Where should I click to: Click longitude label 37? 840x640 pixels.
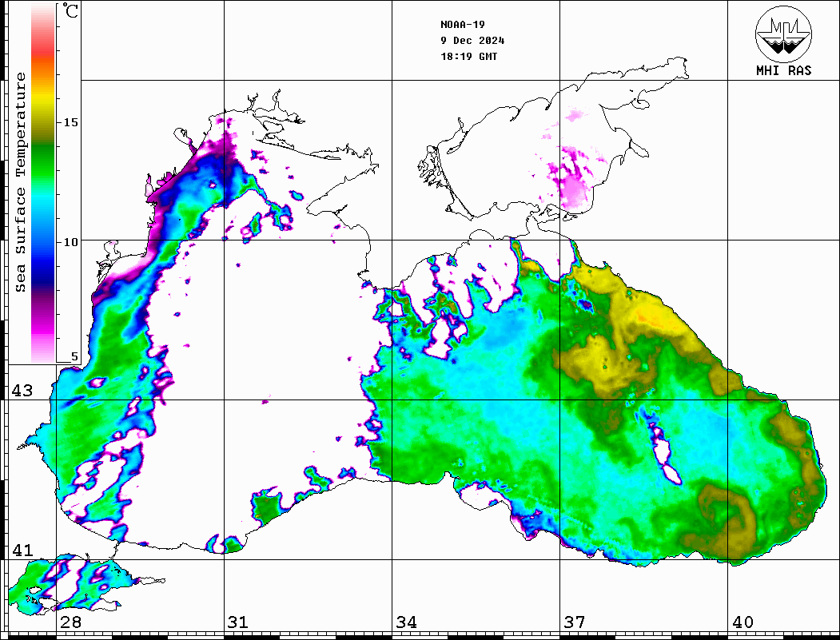(575, 622)
